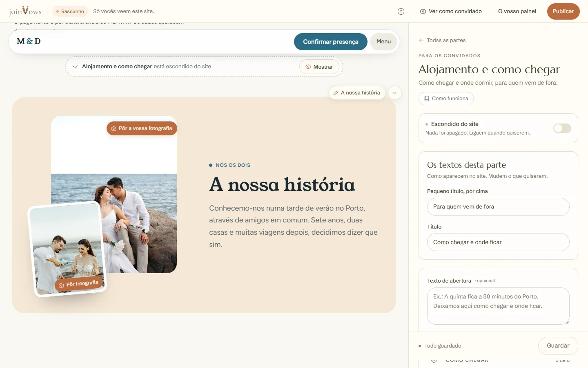Focus the Pequeno título, por cima field

pos(498,207)
